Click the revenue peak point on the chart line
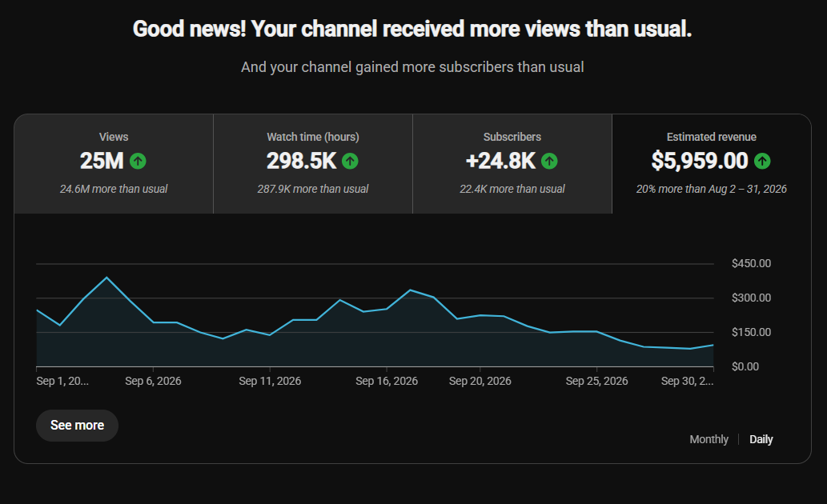 [107, 278]
